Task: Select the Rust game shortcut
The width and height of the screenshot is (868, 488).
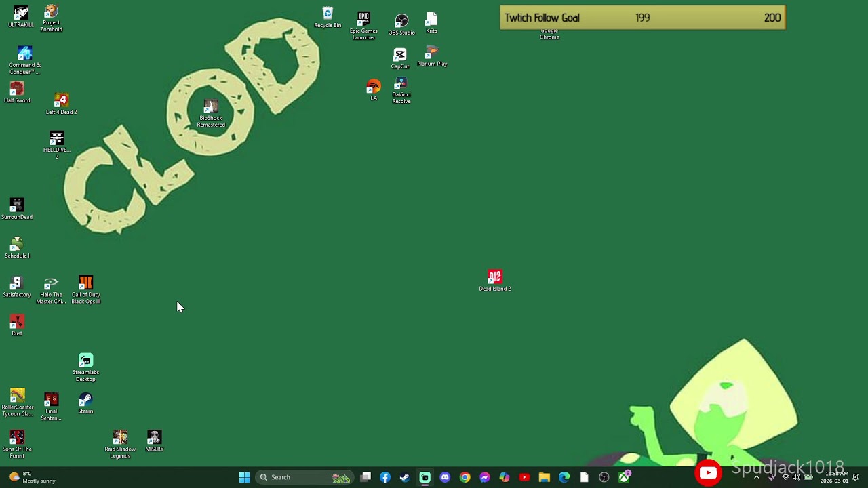Action: (17, 326)
